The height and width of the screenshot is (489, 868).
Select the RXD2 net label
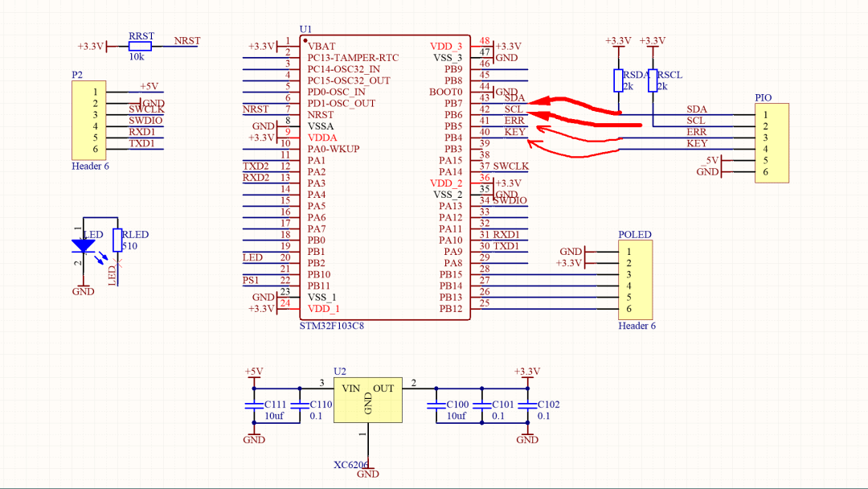click(256, 178)
